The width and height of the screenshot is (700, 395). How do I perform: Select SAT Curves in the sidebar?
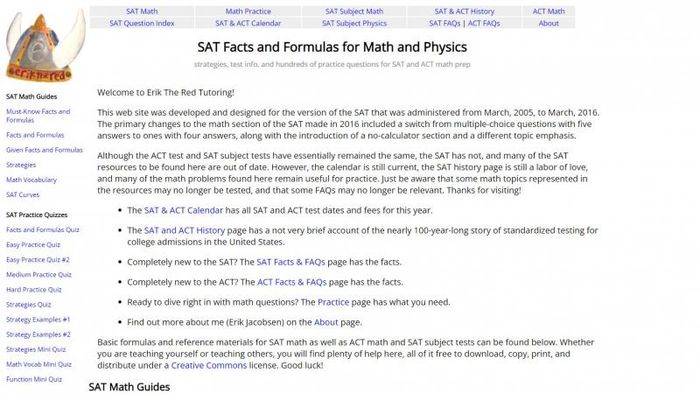pos(23,195)
